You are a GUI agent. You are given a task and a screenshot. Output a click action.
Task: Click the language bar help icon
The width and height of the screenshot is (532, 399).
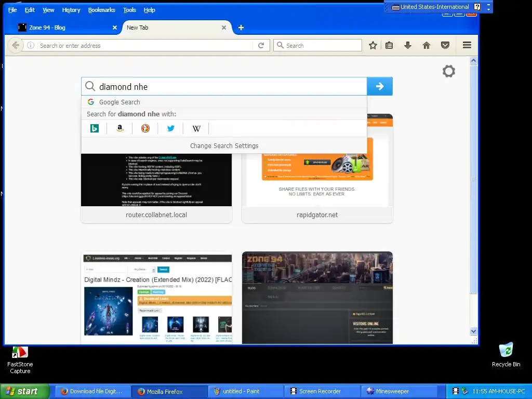coord(477,7)
